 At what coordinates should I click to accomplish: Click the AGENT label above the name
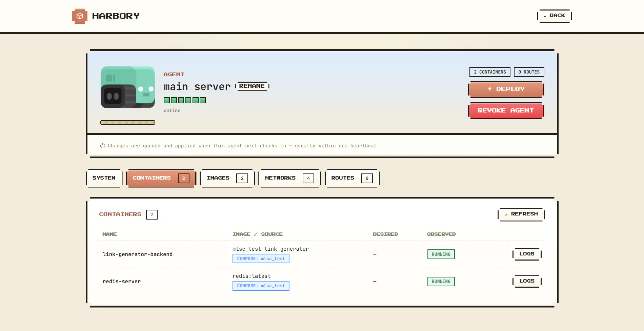click(174, 75)
